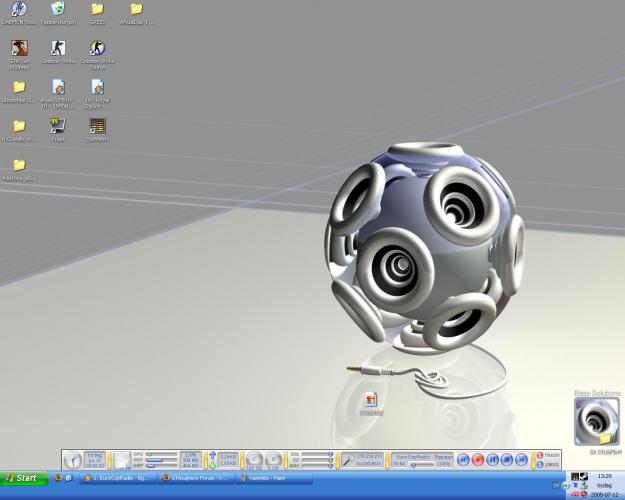This screenshot has width=625, height=500.
Task: Open the Fraps desktop shortcut
Action: point(58,126)
